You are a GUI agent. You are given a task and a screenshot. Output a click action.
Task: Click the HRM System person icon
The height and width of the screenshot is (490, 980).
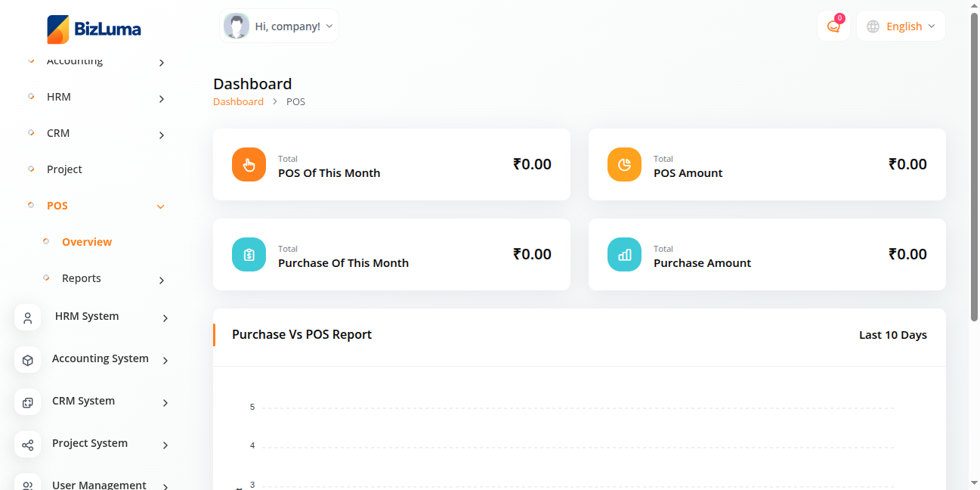click(x=28, y=318)
